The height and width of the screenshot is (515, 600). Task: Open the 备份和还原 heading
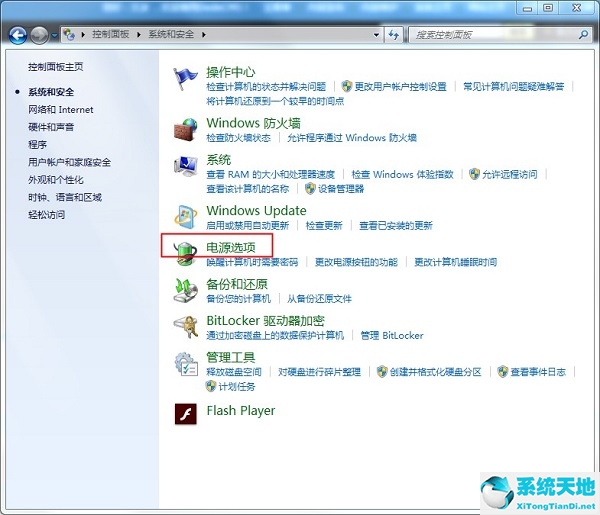(237, 284)
